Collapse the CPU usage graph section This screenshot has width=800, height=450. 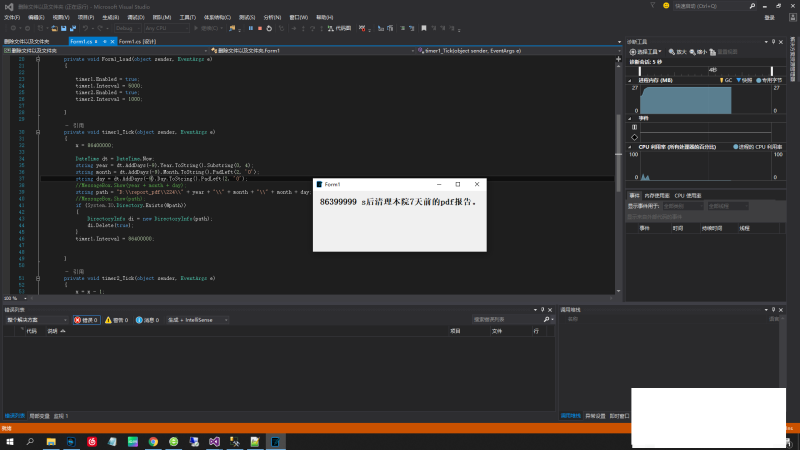630,147
